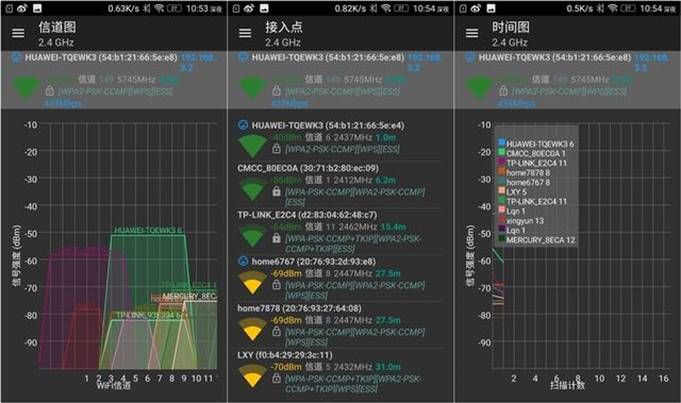Tap the lock icon in the CMCC_80EC0A row
681x403 pixels.
tap(276, 191)
